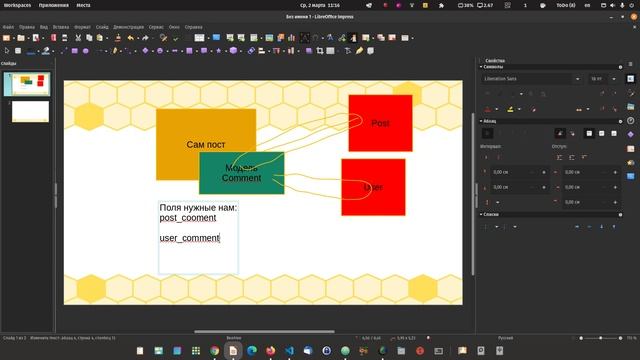Select the 3D Objects cube tool
This screenshot has width=640, height=360.
click(x=233, y=51)
